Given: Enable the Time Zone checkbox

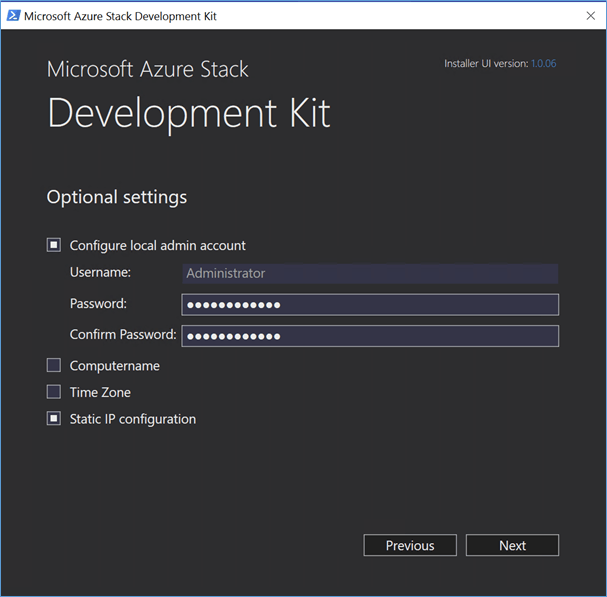Looking at the screenshot, I should pyautogui.click(x=54, y=392).
